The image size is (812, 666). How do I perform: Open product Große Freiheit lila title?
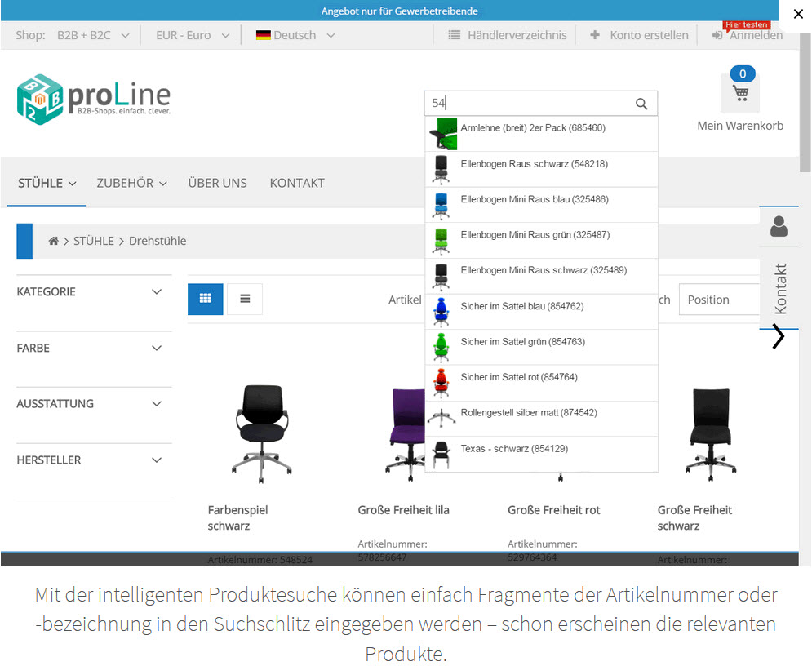[x=403, y=510]
